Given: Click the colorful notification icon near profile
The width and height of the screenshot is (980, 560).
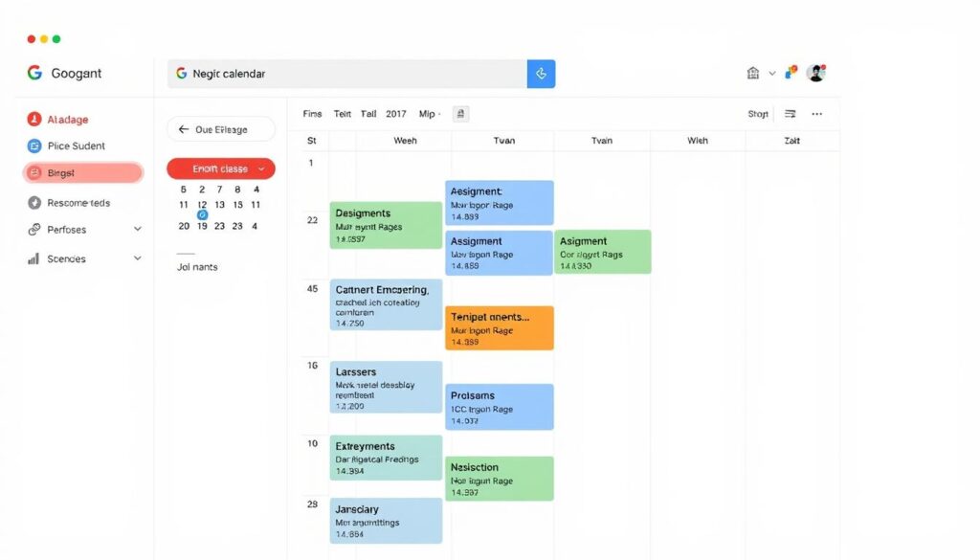Looking at the screenshot, I should [x=790, y=72].
